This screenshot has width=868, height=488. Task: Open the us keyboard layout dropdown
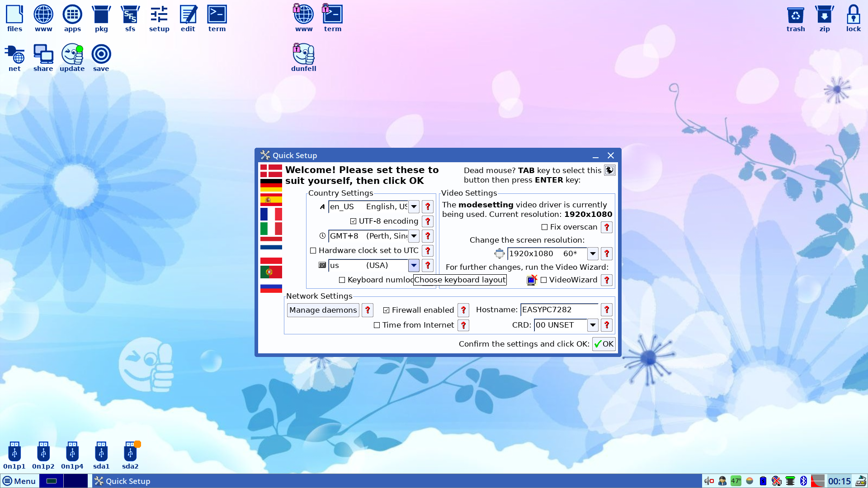(414, 266)
